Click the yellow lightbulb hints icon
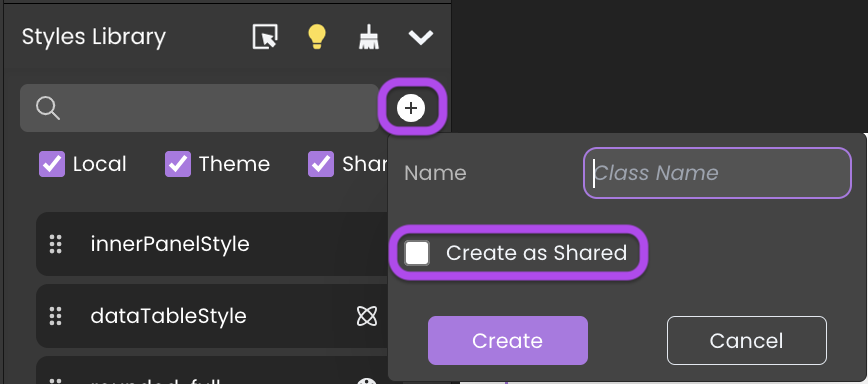Screen dimensions: 868x384 (x=317, y=37)
